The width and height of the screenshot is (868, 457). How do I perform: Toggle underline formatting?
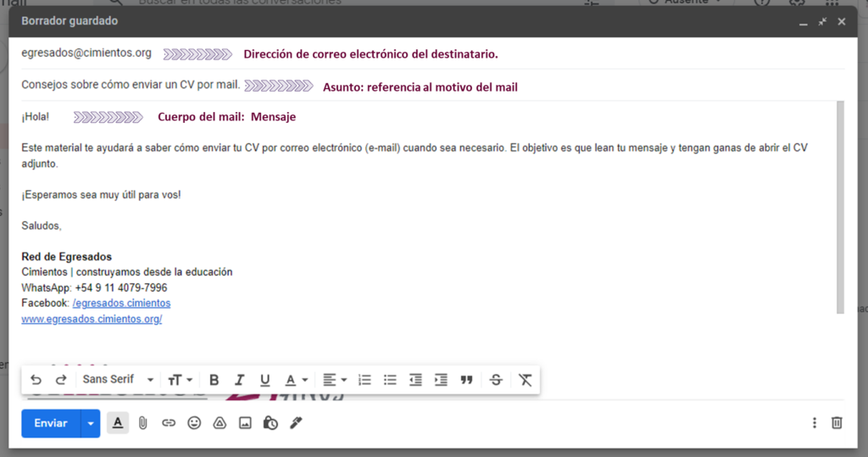click(x=264, y=380)
